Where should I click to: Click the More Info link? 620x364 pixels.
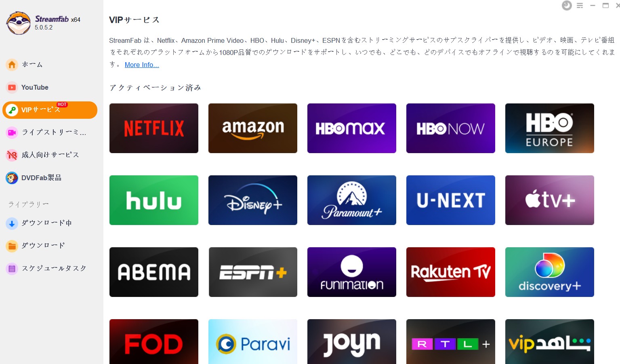141,65
